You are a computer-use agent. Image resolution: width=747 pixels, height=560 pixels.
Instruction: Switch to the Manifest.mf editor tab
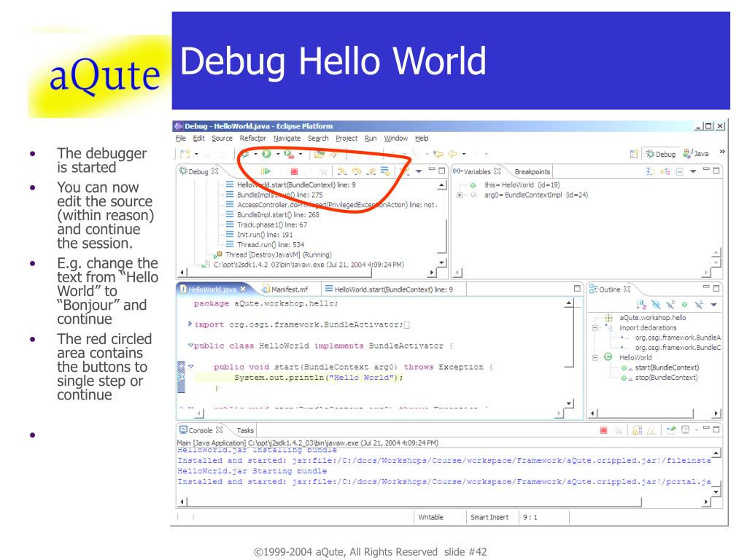click(285, 289)
